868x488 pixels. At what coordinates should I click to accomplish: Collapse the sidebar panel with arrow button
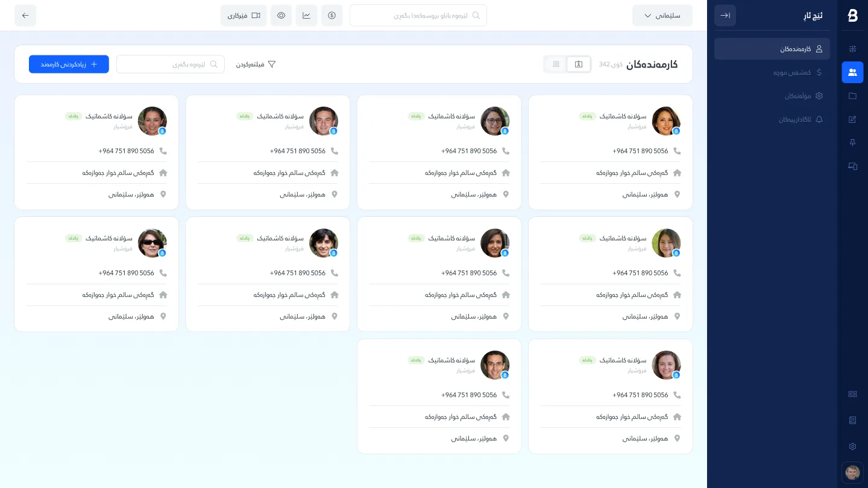[725, 16]
